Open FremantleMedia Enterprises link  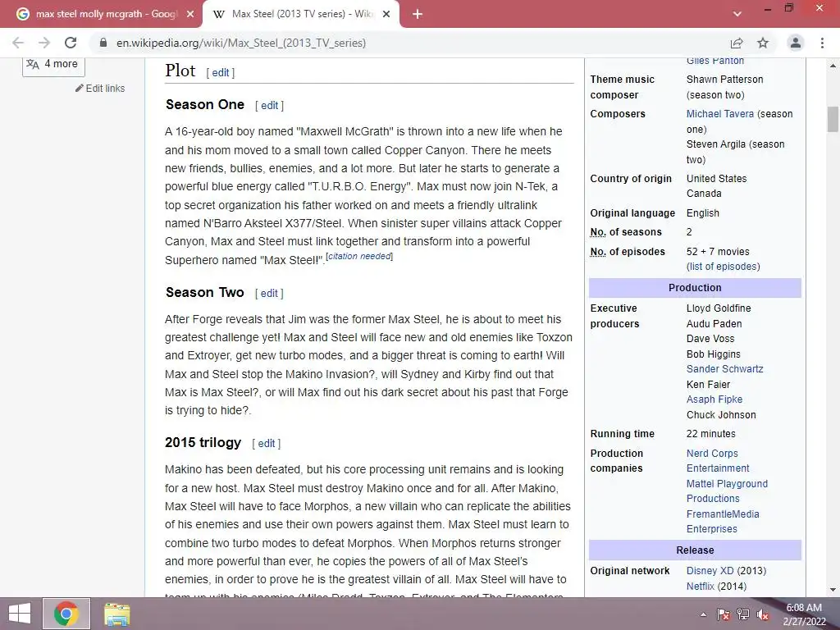723,521
